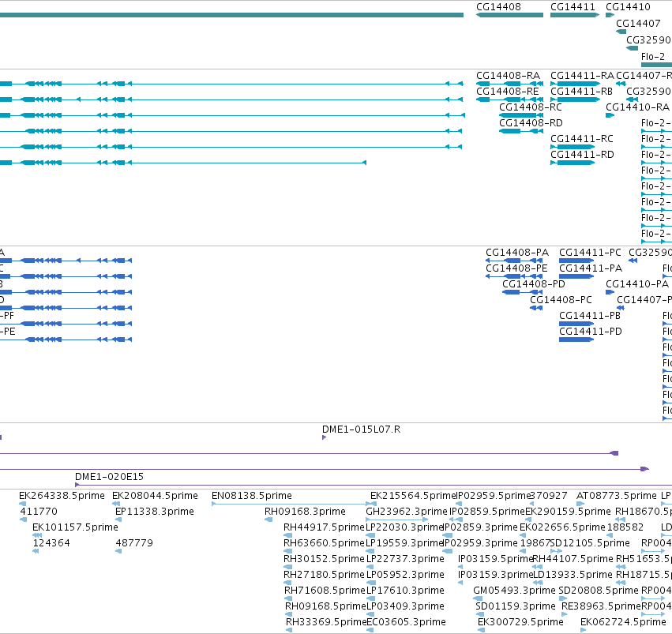The image size is (672, 634).
Task: Click protein label CG14408-PC
Action: (x=561, y=300)
